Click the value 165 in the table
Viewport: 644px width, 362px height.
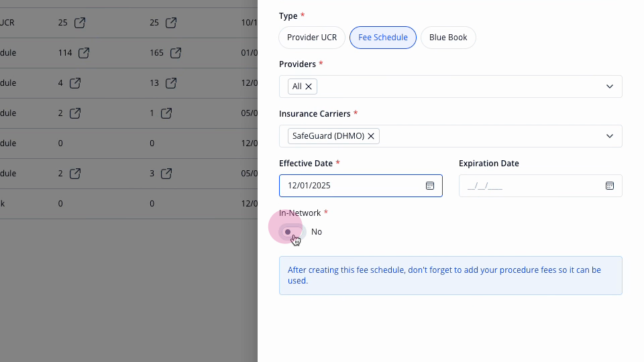click(156, 53)
